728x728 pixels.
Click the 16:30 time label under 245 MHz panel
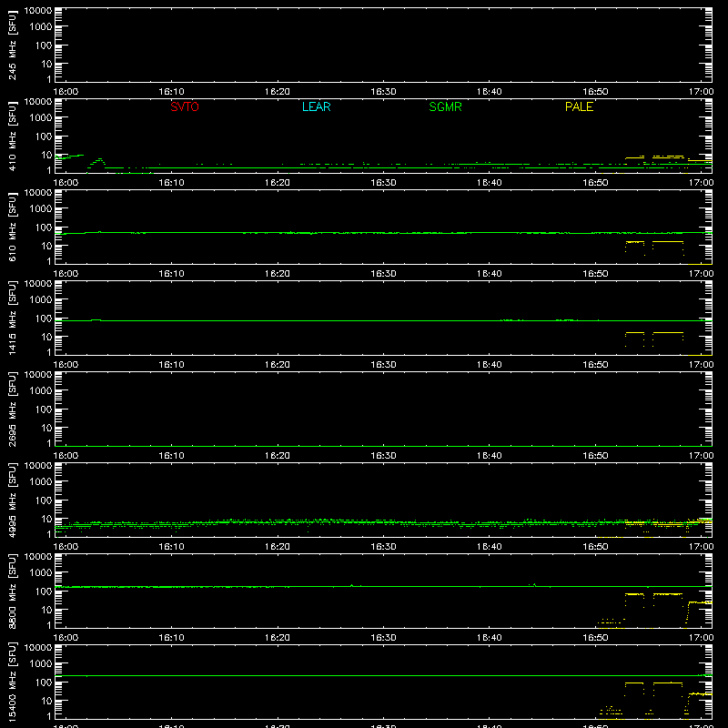click(383, 92)
